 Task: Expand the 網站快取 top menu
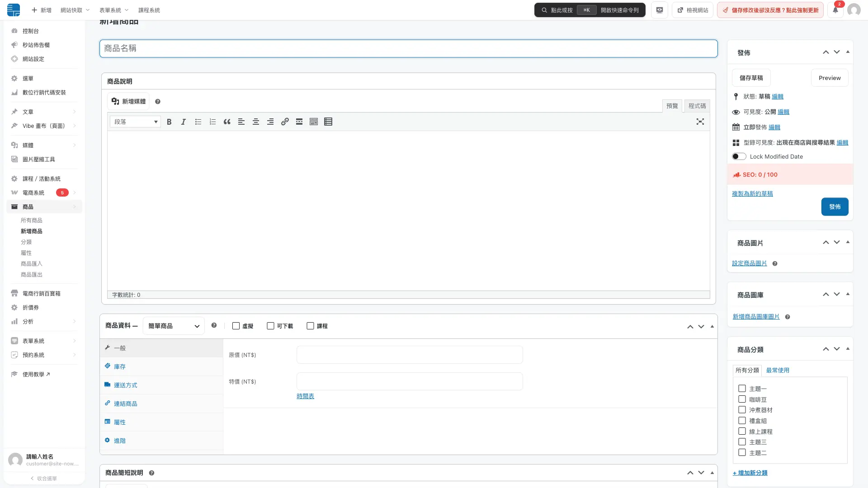[x=75, y=10]
